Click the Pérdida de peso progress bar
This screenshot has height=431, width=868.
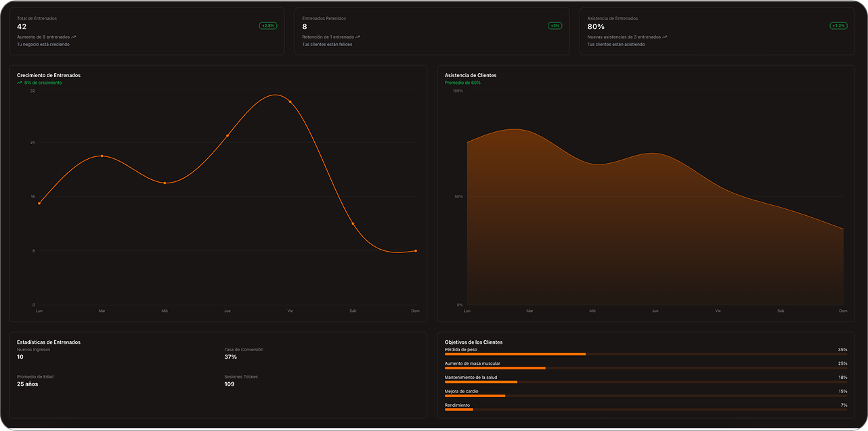pos(645,354)
